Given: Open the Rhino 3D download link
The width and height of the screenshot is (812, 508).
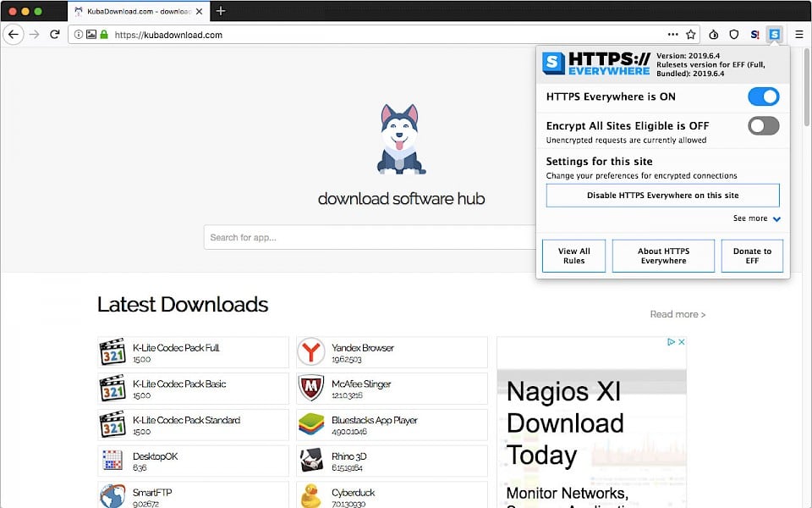Looking at the screenshot, I should tap(349, 456).
